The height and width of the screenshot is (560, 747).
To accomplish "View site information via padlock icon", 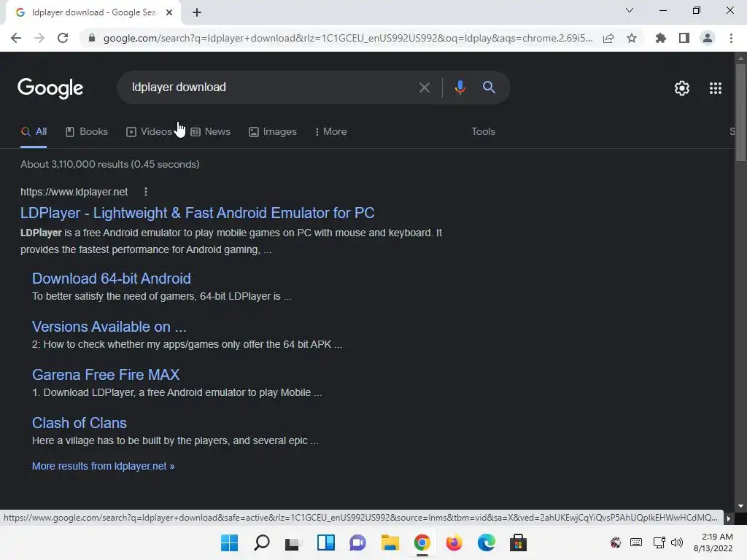I will point(92,38).
